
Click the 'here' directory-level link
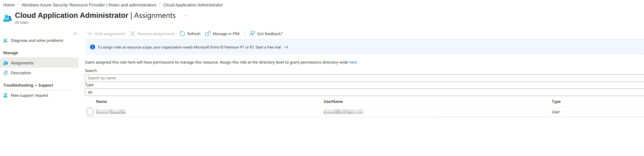(x=353, y=62)
